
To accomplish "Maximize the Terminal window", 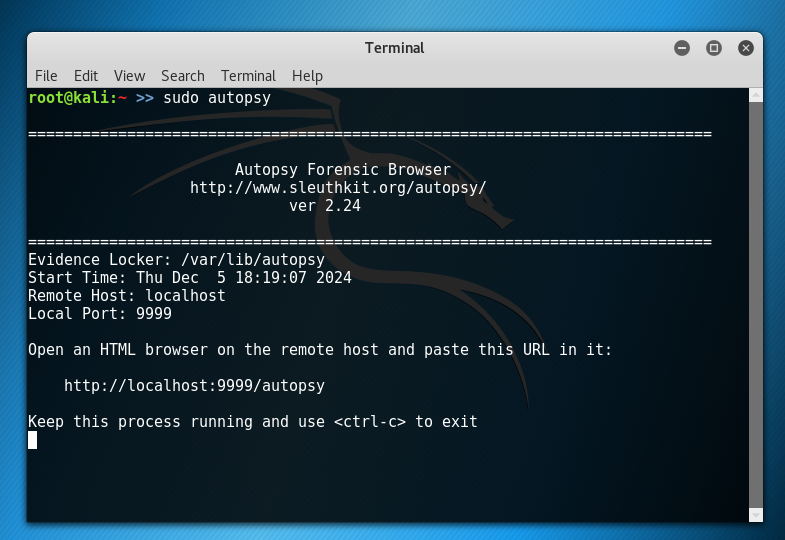I will tap(714, 48).
